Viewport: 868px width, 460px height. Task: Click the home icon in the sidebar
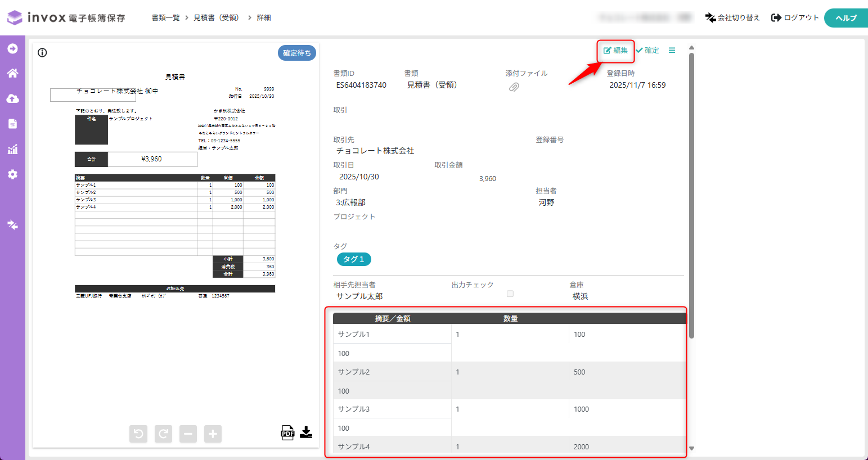tap(12, 73)
